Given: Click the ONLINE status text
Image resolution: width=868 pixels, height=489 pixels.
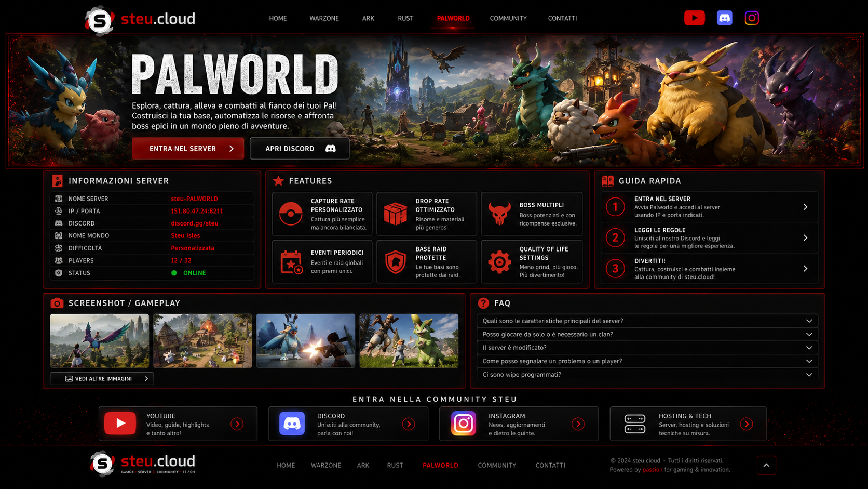Looking at the screenshot, I should pyautogui.click(x=195, y=273).
